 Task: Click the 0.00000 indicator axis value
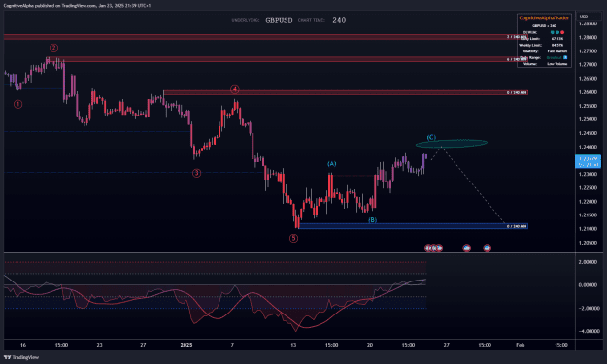(x=588, y=285)
